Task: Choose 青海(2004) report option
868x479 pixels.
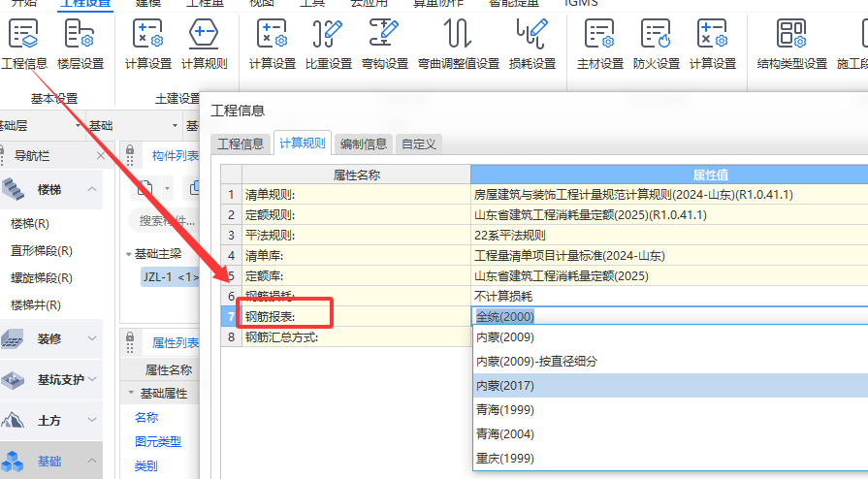Action: (x=670, y=433)
